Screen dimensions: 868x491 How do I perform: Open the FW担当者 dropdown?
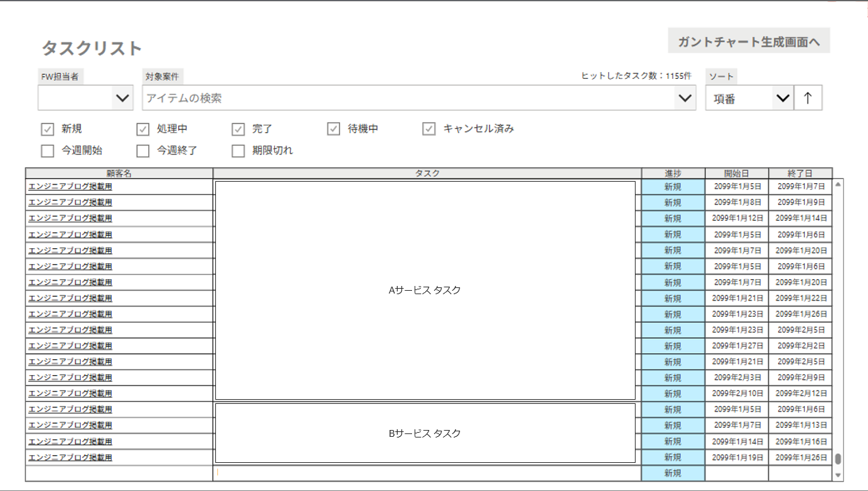point(122,98)
